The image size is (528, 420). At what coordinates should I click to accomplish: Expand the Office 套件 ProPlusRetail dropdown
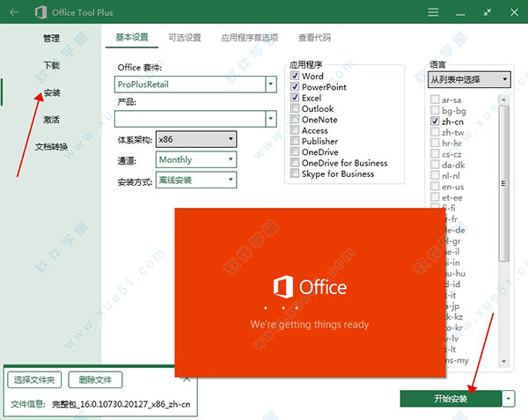271,85
